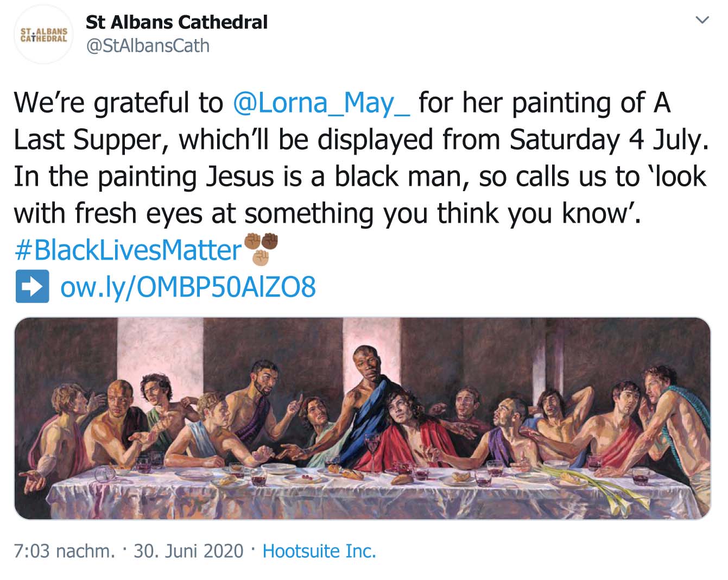Click the St Albans Cathedral profile avatar

[43, 35]
